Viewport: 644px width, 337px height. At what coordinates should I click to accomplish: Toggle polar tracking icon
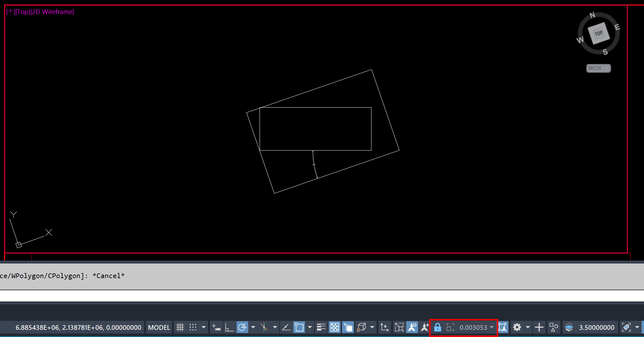242,327
